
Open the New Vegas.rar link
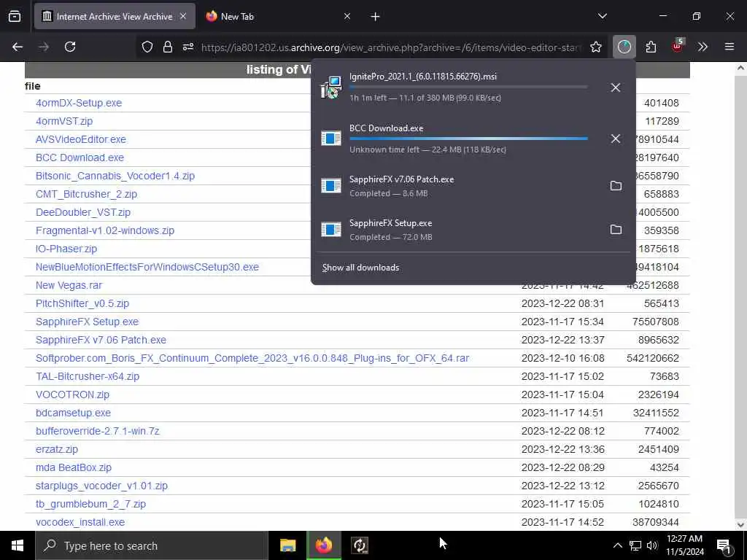click(69, 285)
